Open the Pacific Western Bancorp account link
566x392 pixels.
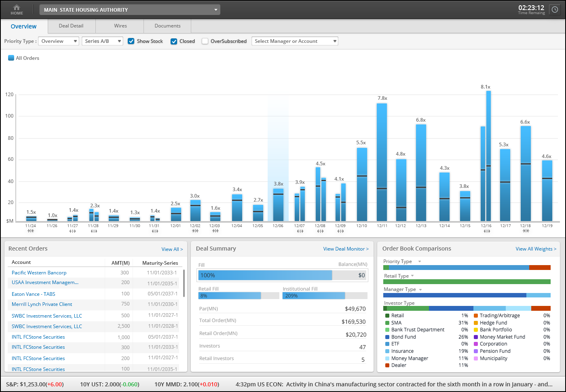click(39, 273)
